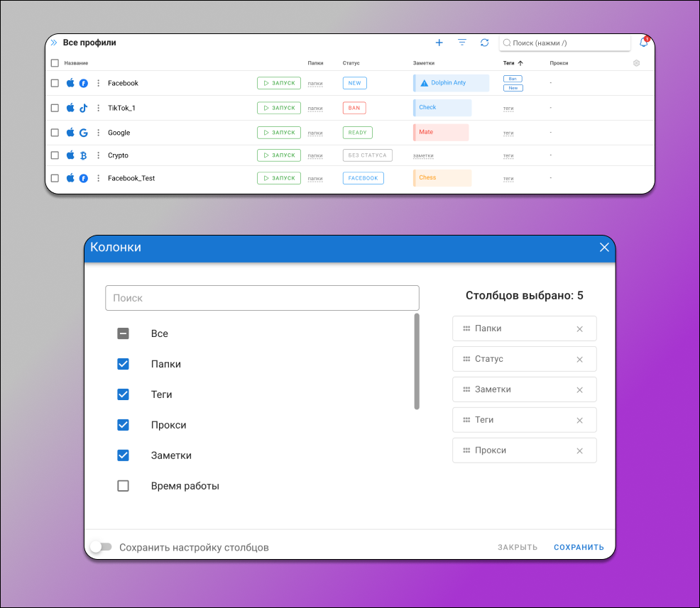700x608 pixels.
Task: Open three-dot menu for TikTok_1 profile
Action: point(99,108)
